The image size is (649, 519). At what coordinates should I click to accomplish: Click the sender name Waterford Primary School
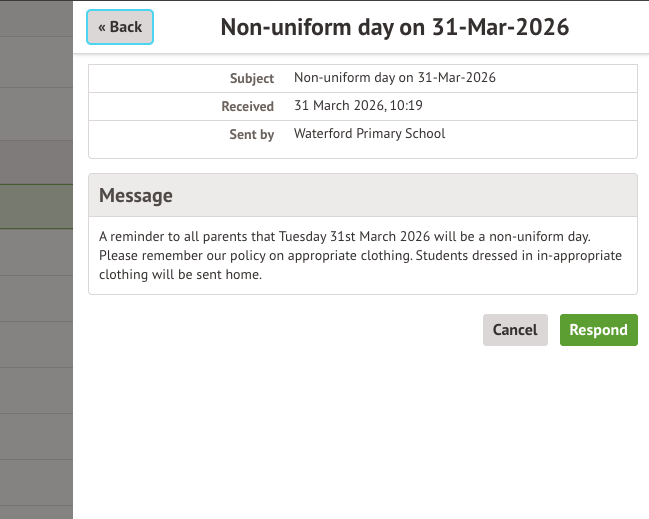[369, 134]
